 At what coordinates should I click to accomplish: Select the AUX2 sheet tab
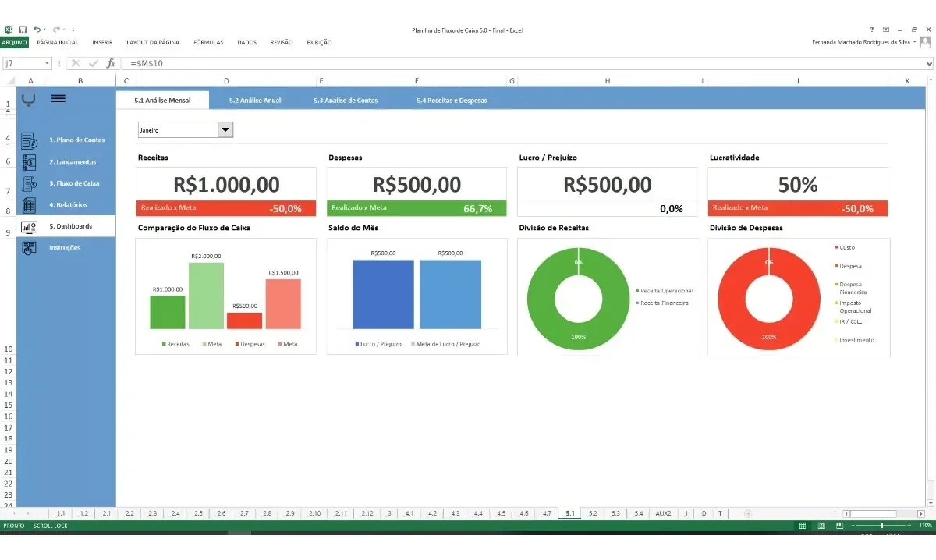tap(663, 513)
